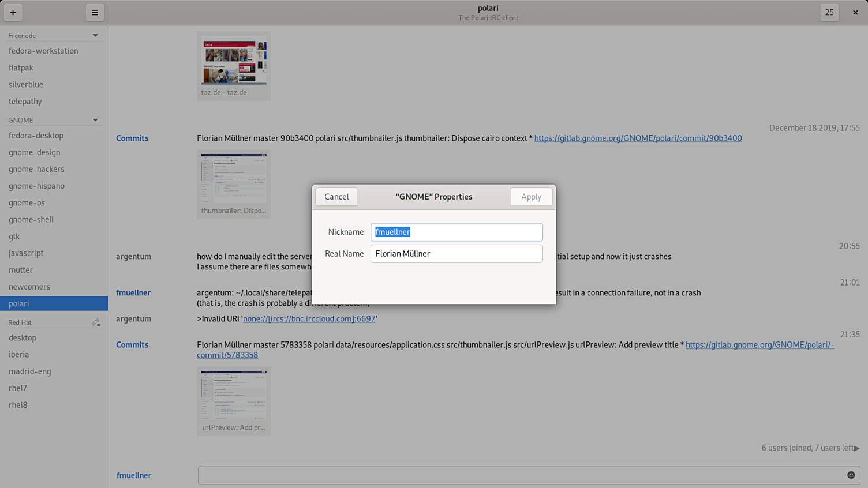The height and width of the screenshot is (488, 868).
Task: Open the madrid-eng room in the sidebar
Action: [x=30, y=371]
